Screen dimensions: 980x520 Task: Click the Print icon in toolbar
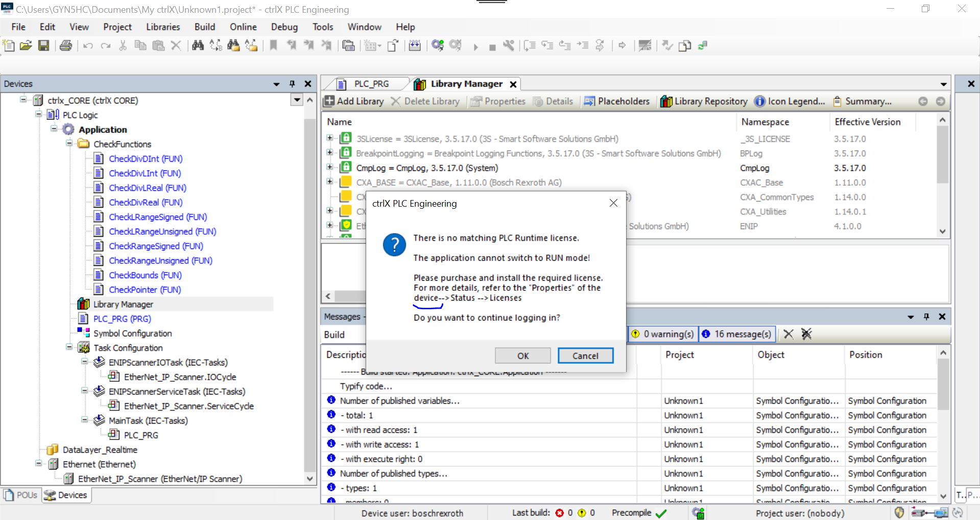click(x=66, y=46)
